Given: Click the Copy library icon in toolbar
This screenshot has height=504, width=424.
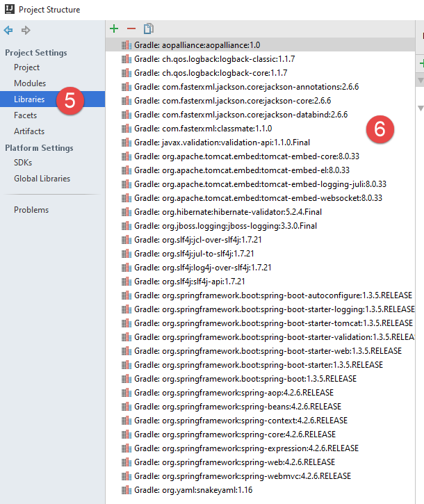Looking at the screenshot, I should (x=148, y=29).
